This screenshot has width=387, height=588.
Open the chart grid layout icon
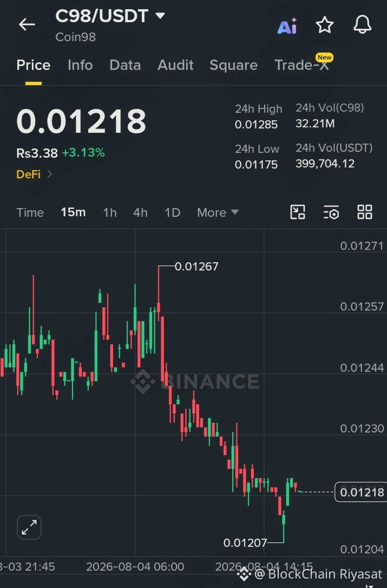[364, 212]
